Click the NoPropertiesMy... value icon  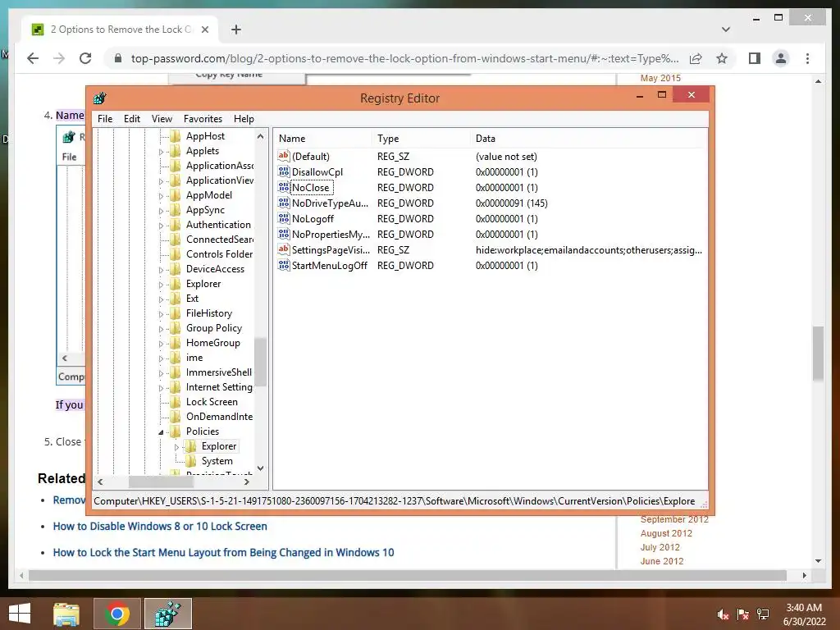[x=283, y=234]
